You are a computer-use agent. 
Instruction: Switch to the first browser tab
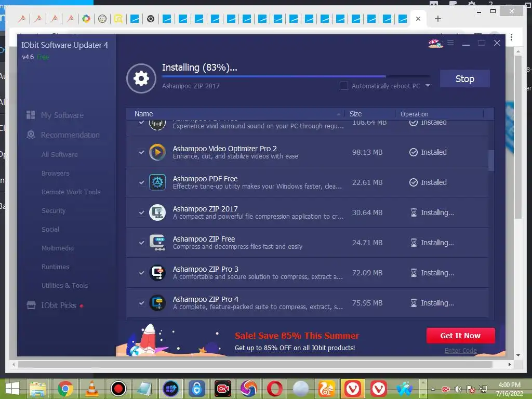[22, 19]
